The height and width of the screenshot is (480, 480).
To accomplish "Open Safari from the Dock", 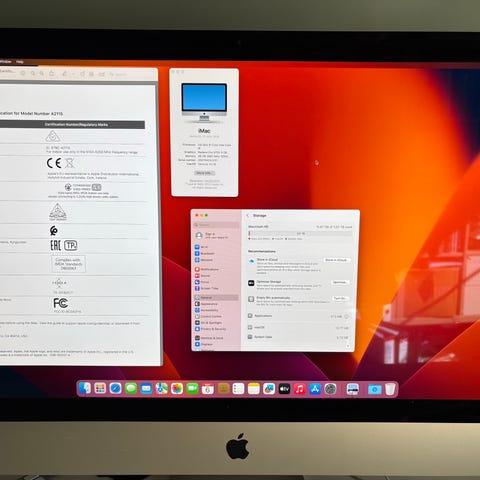I will (x=115, y=388).
